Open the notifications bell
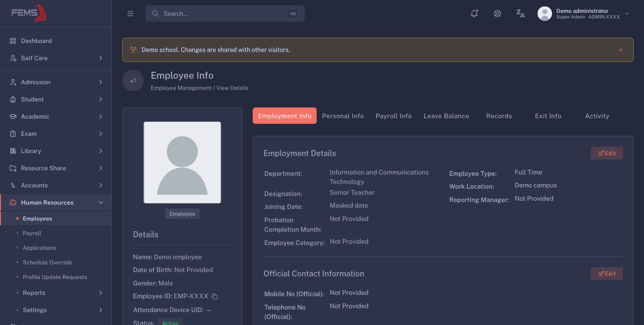This screenshot has height=325, width=644. (x=474, y=13)
